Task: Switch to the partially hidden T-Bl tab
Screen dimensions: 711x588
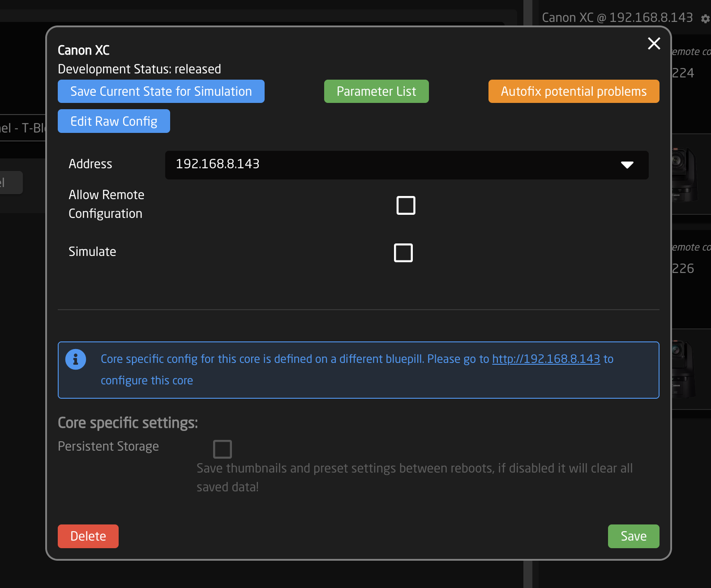Action: pyautogui.click(x=22, y=128)
